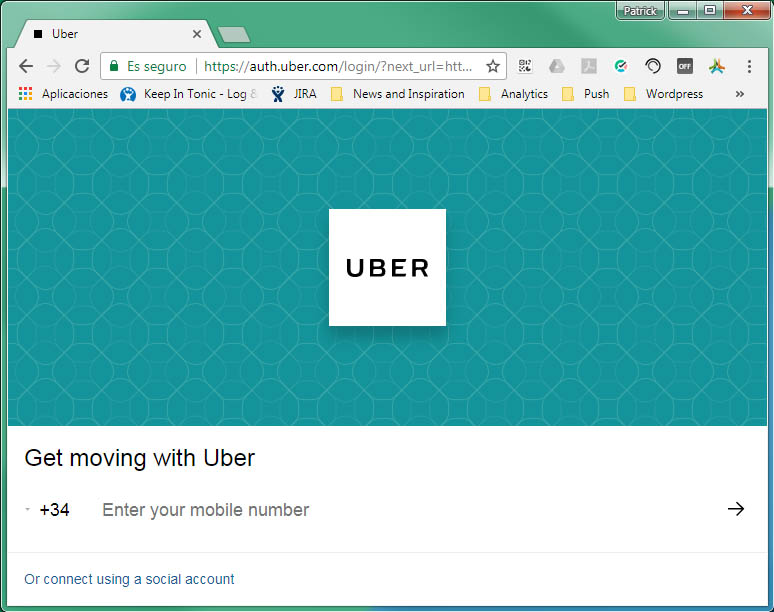Open the Aplicaciones apps shortcut
Viewport: 774px width, 612px height.
coord(64,94)
